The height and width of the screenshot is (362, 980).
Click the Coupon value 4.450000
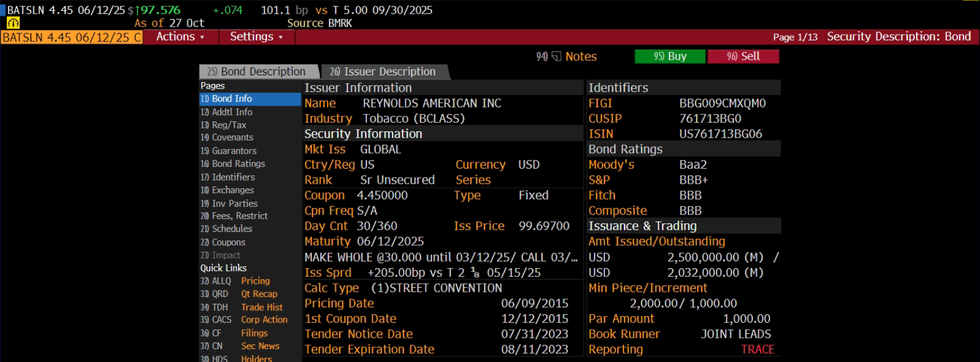tap(382, 196)
